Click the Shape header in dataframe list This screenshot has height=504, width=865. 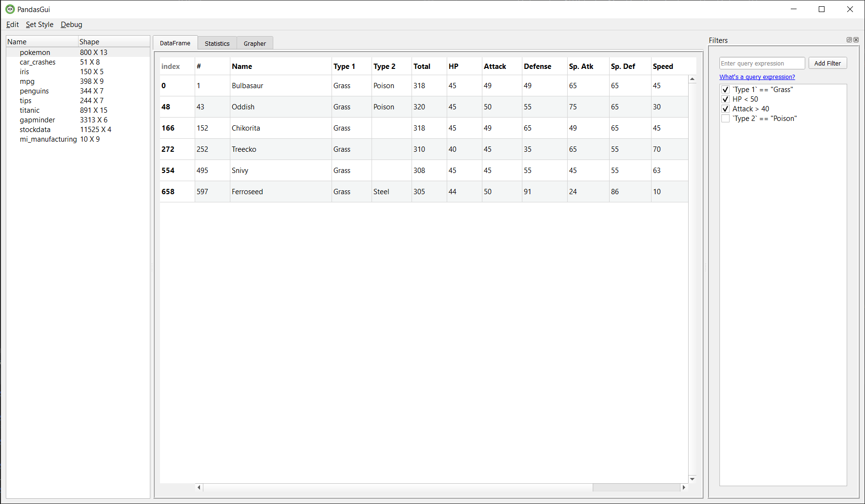[x=114, y=42]
